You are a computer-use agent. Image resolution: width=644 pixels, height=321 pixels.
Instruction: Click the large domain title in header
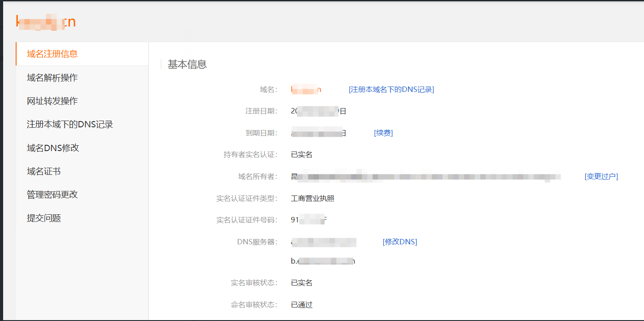point(46,22)
